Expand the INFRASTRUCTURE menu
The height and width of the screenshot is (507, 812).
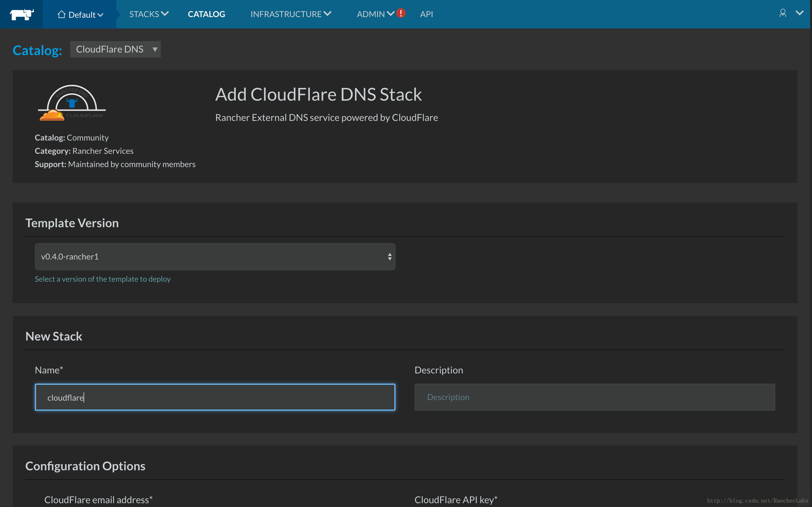pyautogui.click(x=291, y=14)
